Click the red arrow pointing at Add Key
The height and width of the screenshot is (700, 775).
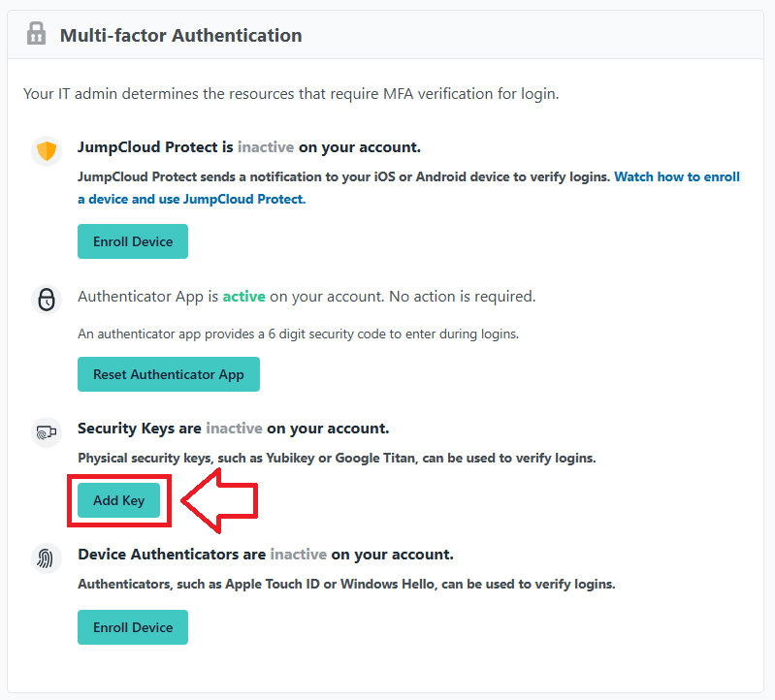click(221, 500)
